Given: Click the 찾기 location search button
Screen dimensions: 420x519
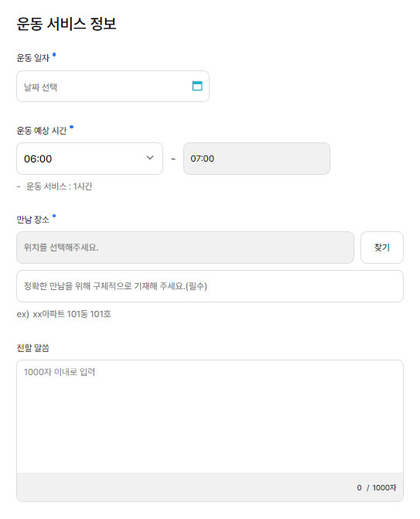Looking at the screenshot, I should 382,248.
